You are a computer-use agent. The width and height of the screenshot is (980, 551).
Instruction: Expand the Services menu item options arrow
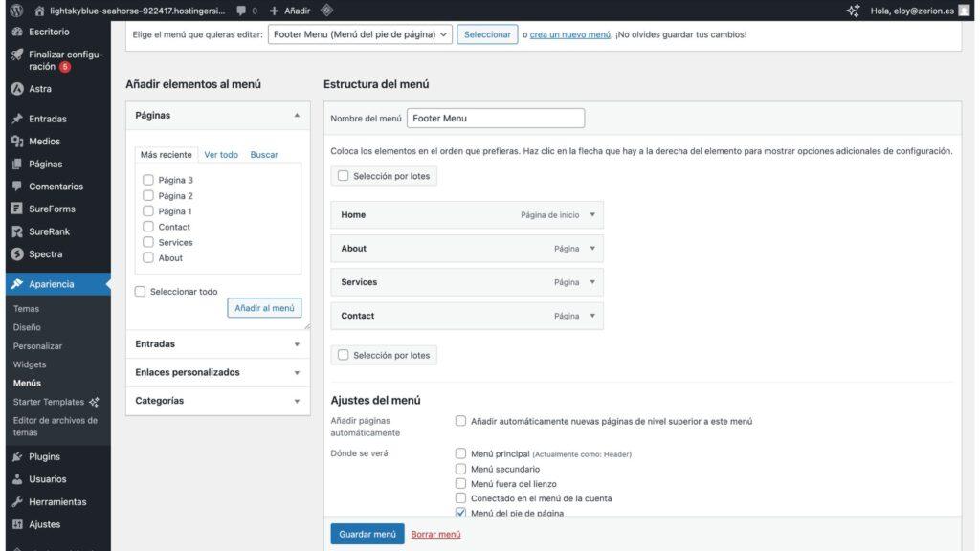592,282
